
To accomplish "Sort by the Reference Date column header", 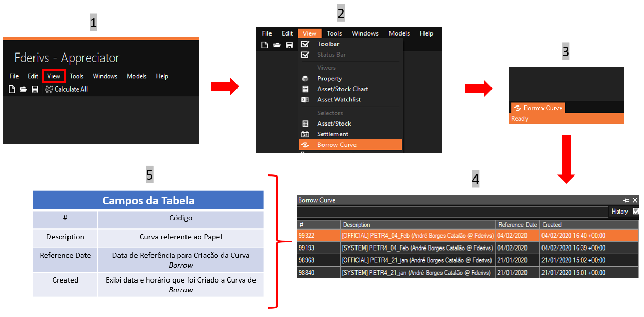I will pos(517,225).
